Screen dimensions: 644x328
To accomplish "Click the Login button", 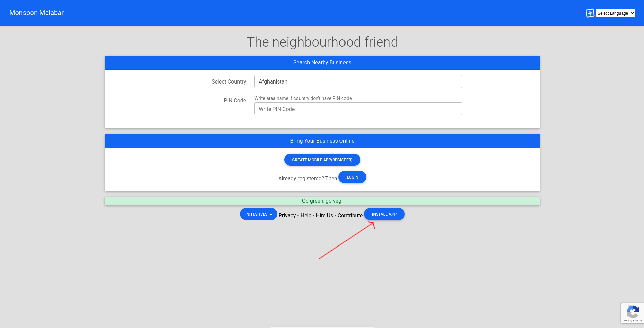I will 352,177.
